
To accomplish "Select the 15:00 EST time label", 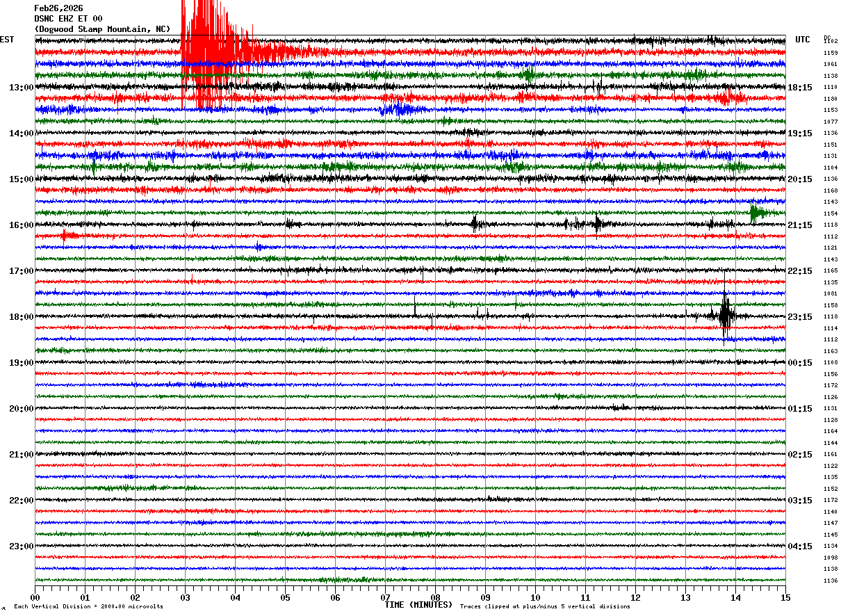I will pyautogui.click(x=22, y=179).
